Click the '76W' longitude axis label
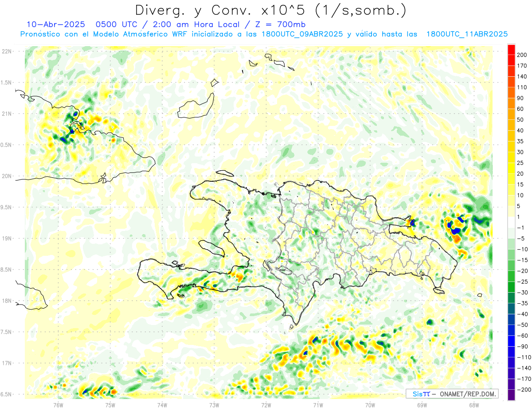Viewport: 532px width, 411px height. coord(58,404)
